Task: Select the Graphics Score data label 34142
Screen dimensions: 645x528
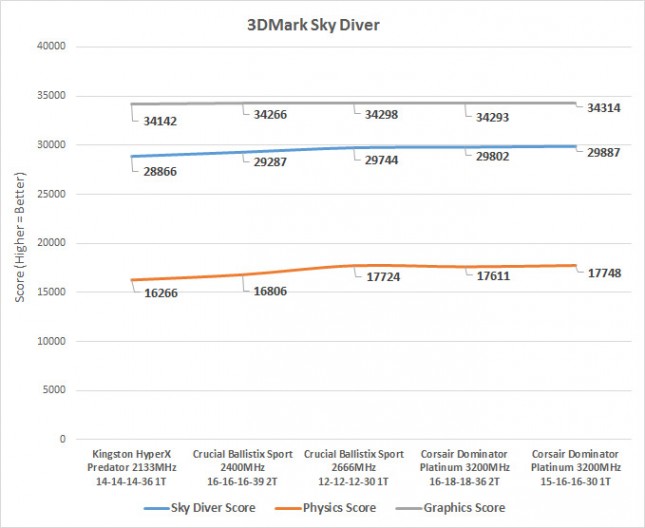Action: [x=160, y=121]
